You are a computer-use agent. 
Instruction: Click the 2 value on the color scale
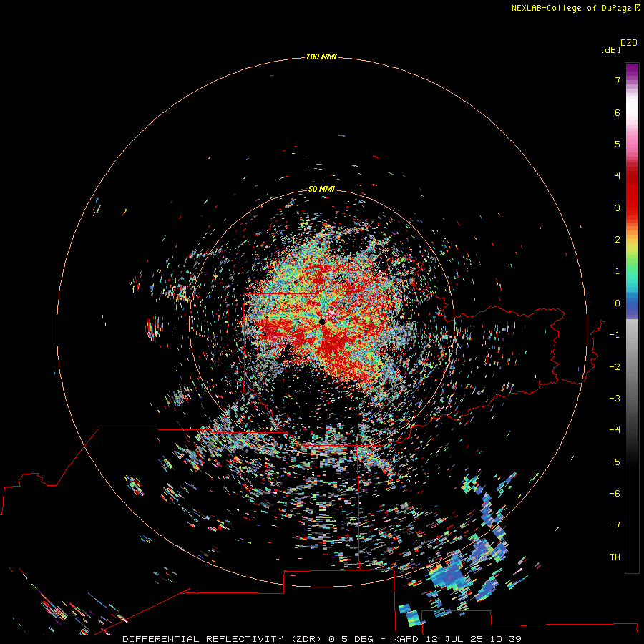(x=618, y=240)
